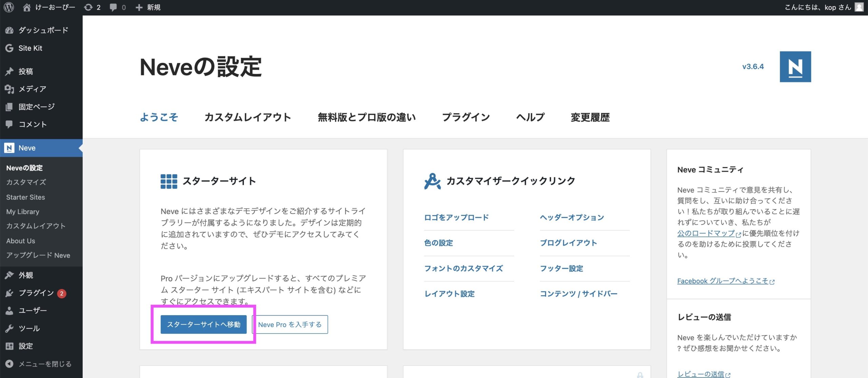Open レビューの送信 link
868x378 pixels.
click(x=704, y=374)
